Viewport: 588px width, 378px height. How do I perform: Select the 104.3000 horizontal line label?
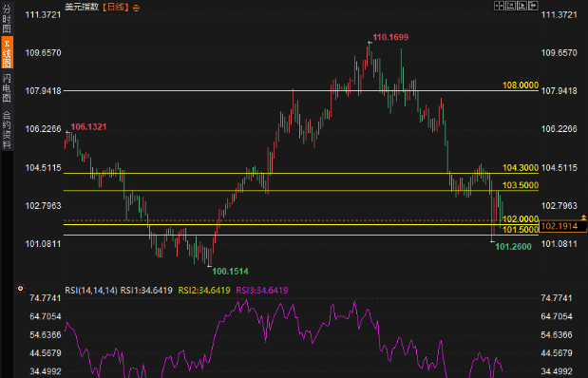521,167
